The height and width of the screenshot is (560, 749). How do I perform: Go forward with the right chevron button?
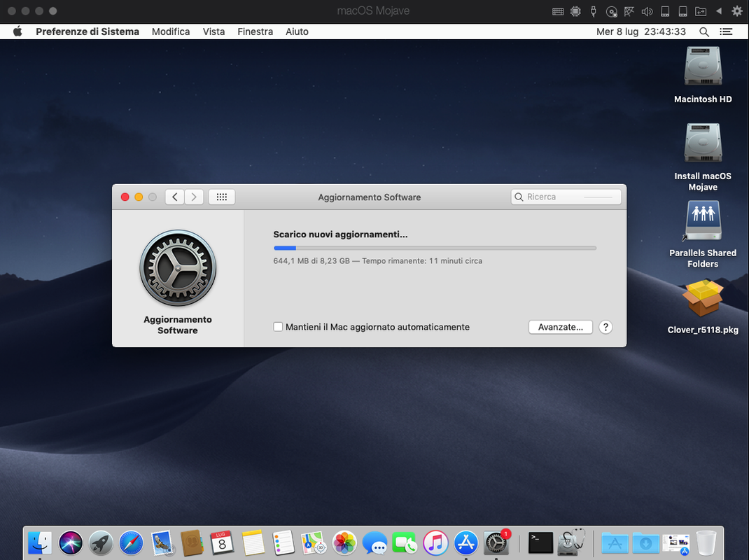click(x=194, y=197)
